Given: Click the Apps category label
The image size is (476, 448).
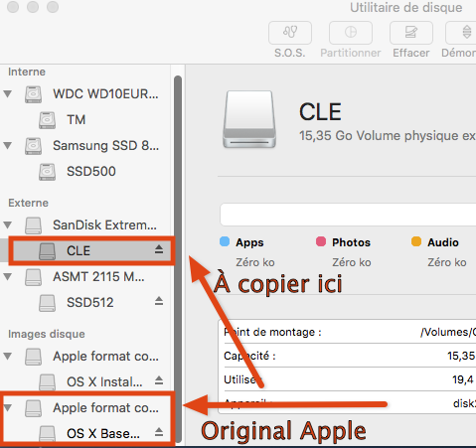Looking at the screenshot, I should tap(249, 242).
